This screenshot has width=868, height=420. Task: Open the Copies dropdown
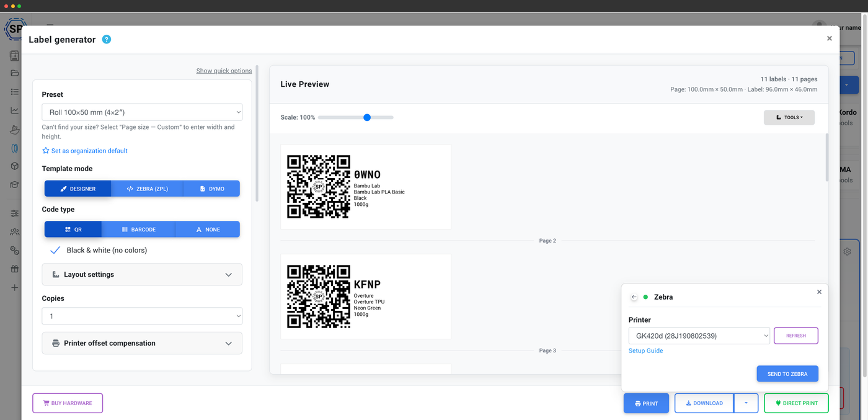(142, 316)
